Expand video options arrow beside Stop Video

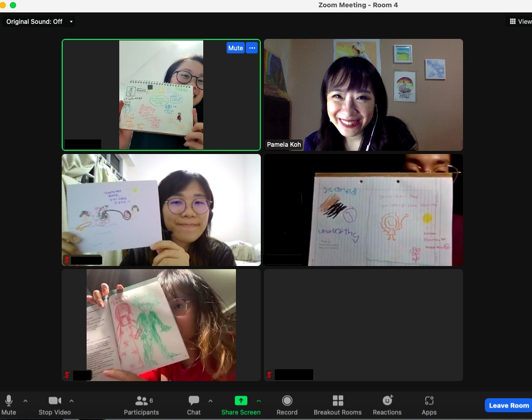pos(72,400)
